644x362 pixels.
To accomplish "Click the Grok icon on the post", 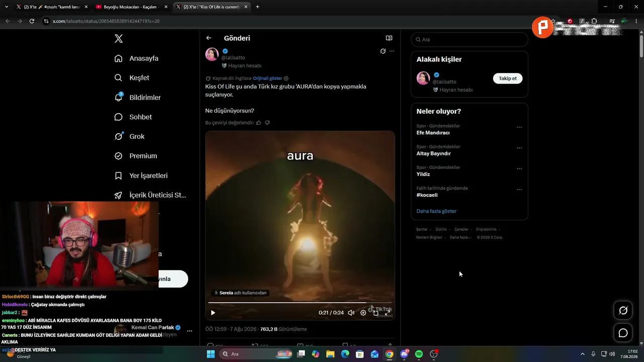I will click(383, 51).
